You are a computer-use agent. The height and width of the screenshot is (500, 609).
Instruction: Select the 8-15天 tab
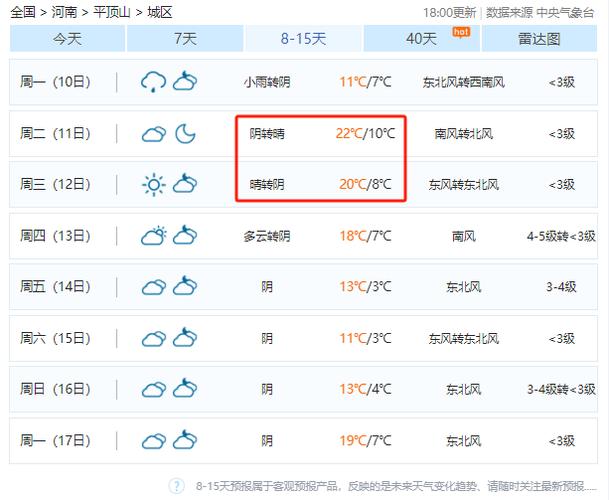coord(303,38)
